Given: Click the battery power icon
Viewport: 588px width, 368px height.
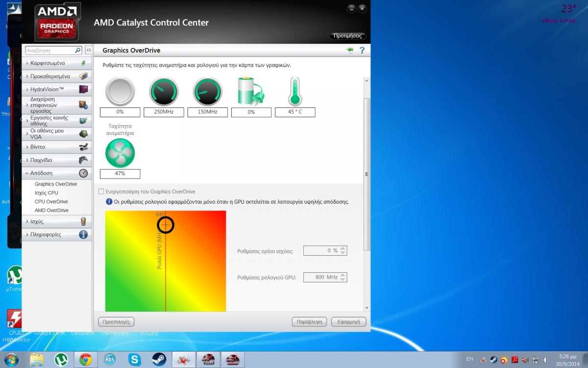Looking at the screenshot, I should coord(251,91).
